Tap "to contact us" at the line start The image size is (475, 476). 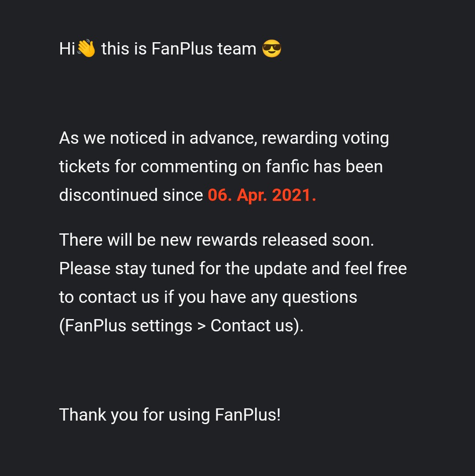tap(109, 298)
